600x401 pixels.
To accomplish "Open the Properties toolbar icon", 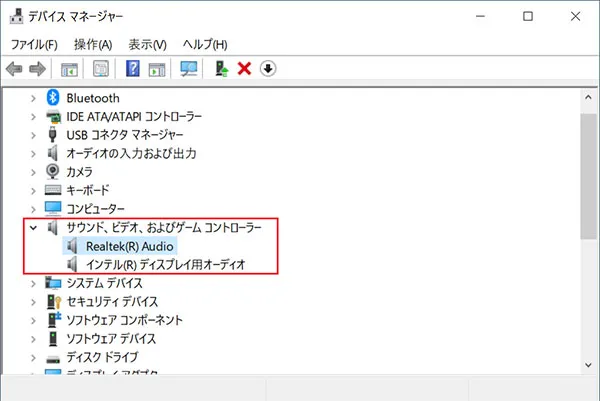I will 101,69.
